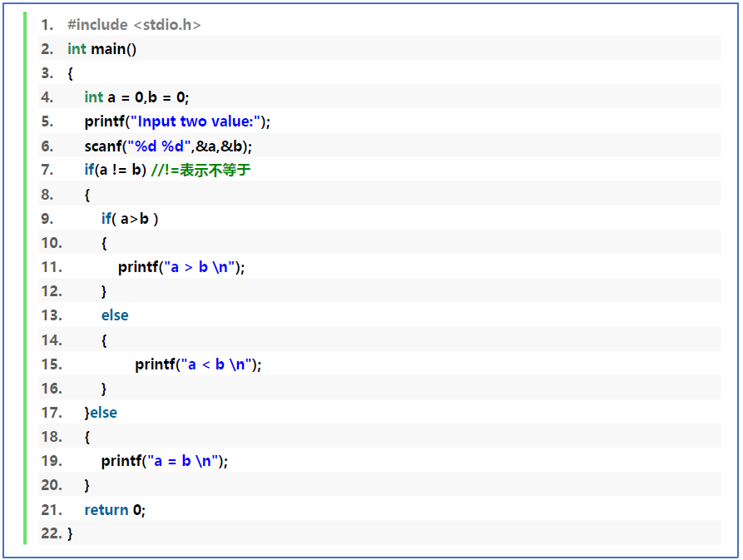Click the }else on line 17

(x=101, y=413)
